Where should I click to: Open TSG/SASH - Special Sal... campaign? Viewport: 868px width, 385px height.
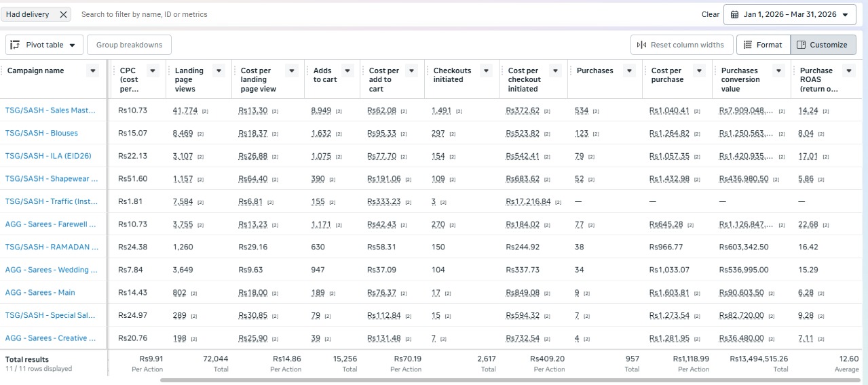51,316
